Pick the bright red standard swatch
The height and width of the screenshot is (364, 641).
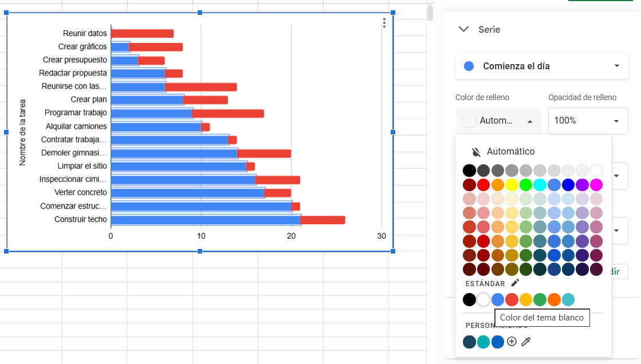(512, 299)
